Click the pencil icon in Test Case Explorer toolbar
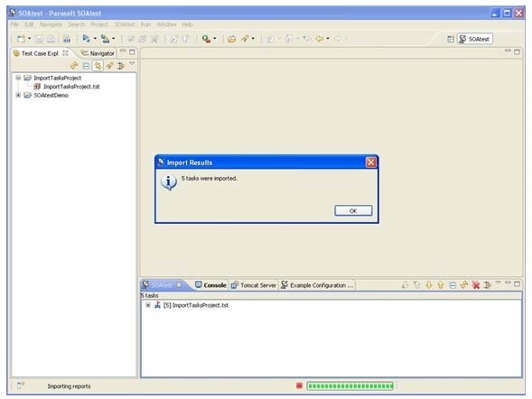The height and width of the screenshot is (399, 532). pos(109,65)
